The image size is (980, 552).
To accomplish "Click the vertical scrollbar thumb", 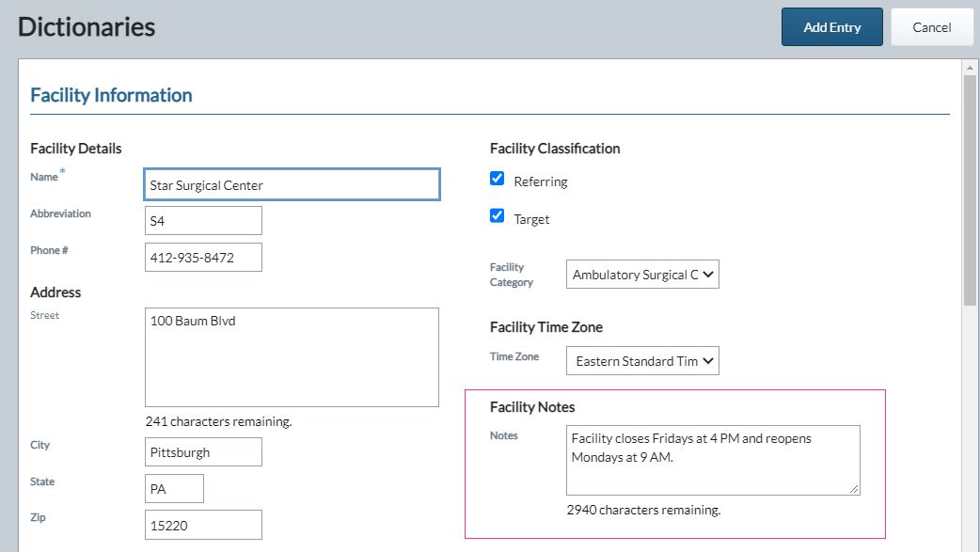I will click(x=970, y=191).
